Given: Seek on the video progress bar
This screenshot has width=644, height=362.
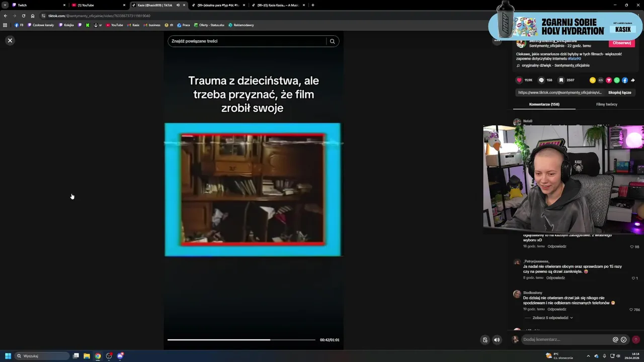Looking at the screenshot, I should coord(242,340).
